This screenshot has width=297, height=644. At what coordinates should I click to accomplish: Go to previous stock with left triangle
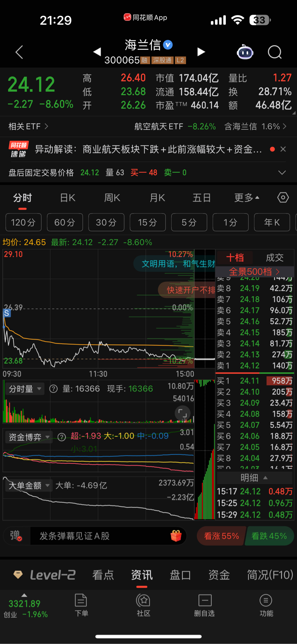(x=97, y=52)
